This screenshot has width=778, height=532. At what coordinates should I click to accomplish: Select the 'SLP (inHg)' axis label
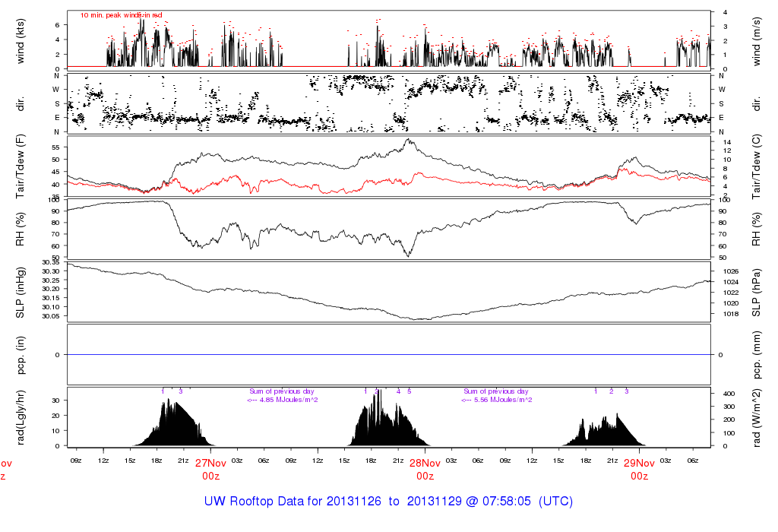[21, 293]
